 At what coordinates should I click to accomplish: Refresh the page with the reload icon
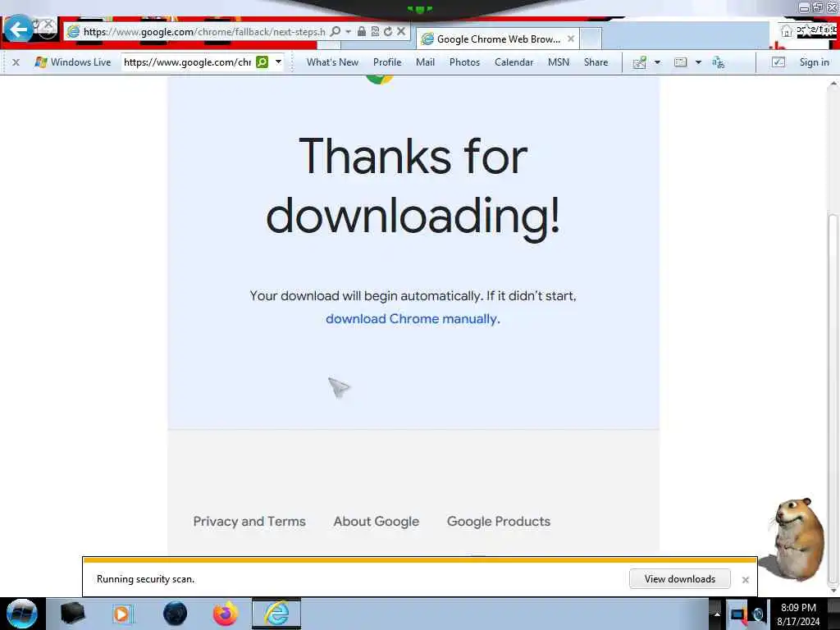point(388,32)
